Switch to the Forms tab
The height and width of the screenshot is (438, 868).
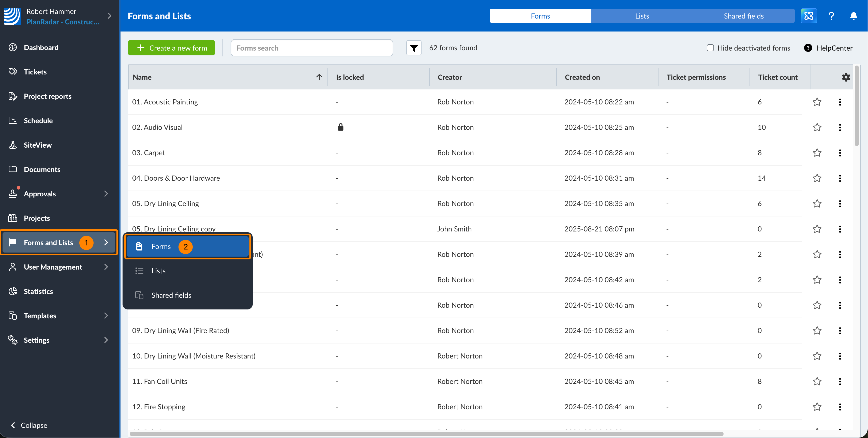[x=540, y=16]
